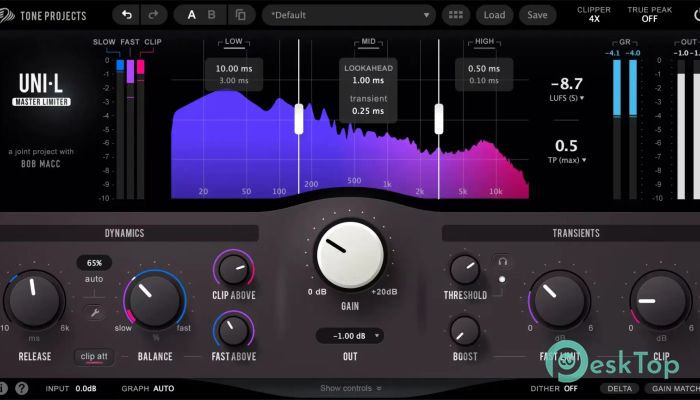This screenshot has width=700, height=400.
Task: Open the -1.00 dB output dropdown
Action: tap(350, 336)
